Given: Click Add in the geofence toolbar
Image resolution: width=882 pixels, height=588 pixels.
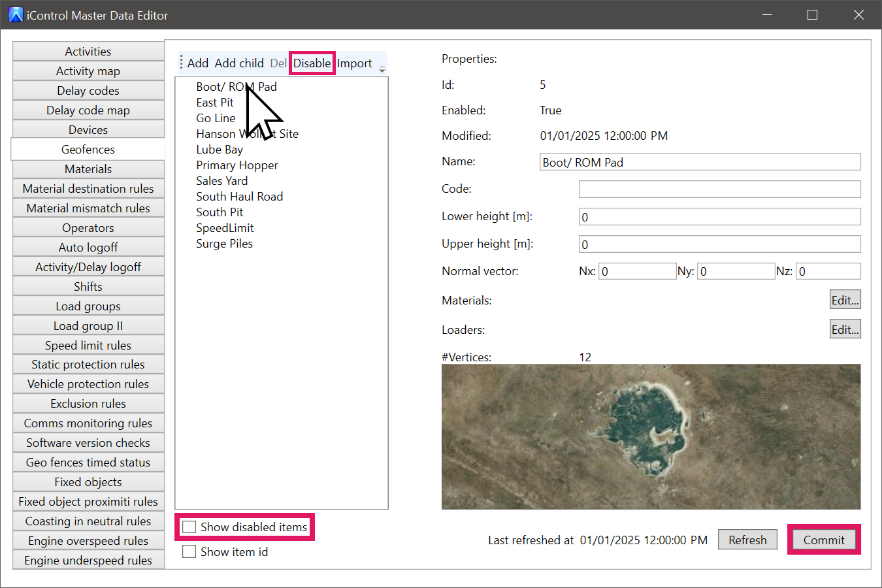Looking at the screenshot, I should click(198, 63).
